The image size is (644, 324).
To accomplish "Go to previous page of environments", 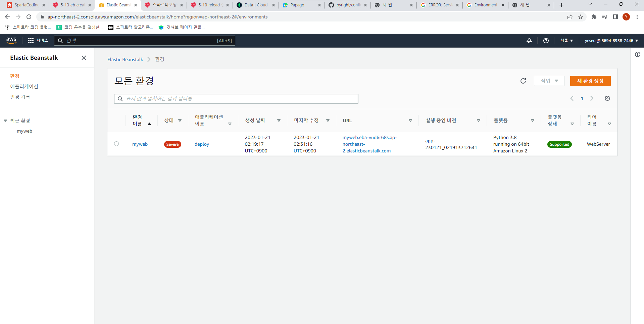I will pos(572,98).
